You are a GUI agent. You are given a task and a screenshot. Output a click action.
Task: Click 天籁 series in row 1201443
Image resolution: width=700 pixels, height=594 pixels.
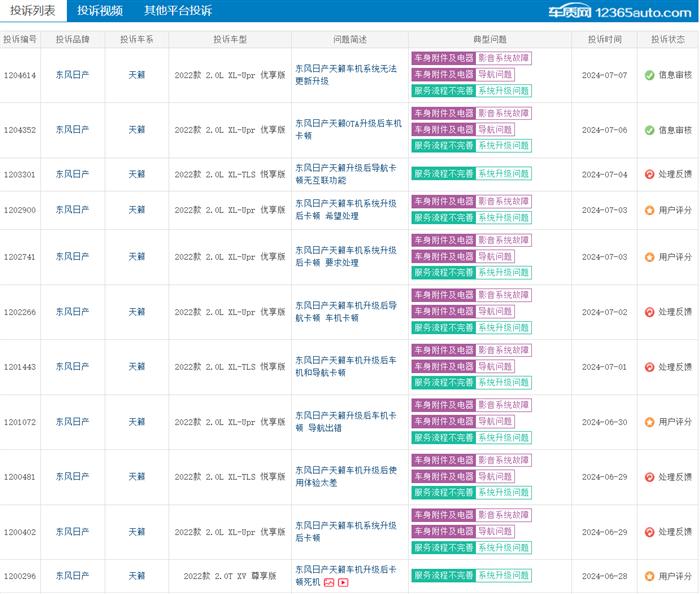coord(137,367)
